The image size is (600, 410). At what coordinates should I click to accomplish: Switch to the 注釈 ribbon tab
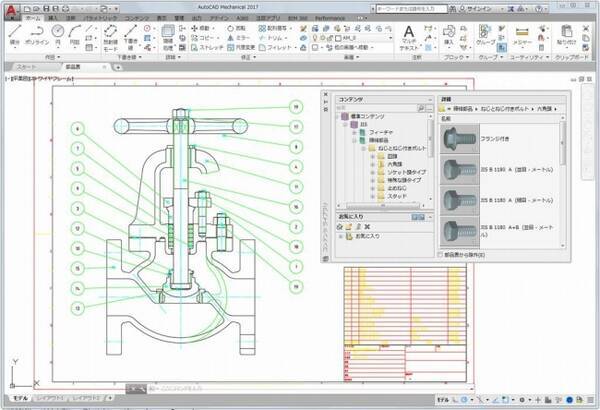[x=69, y=18]
